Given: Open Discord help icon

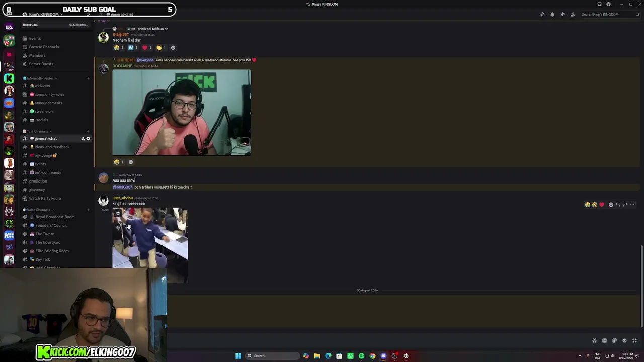Looking at the screenshot, I should pyautogui.click(x=608, y=4).
